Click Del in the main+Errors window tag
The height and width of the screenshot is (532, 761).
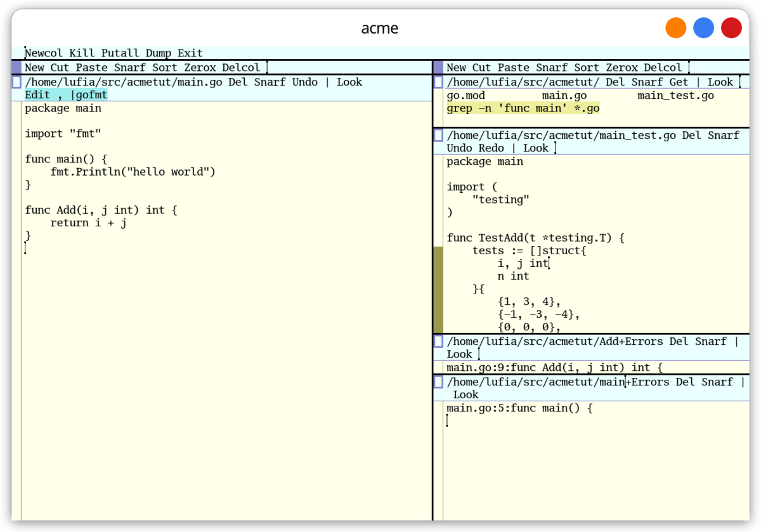686,382
